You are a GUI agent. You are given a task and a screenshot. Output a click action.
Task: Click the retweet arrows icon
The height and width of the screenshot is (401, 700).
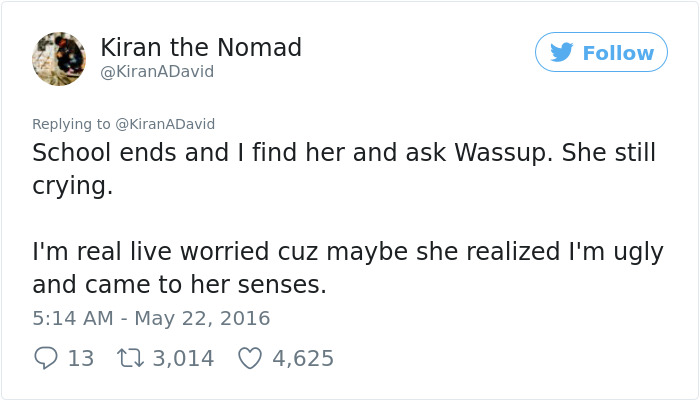click(130, 358)
